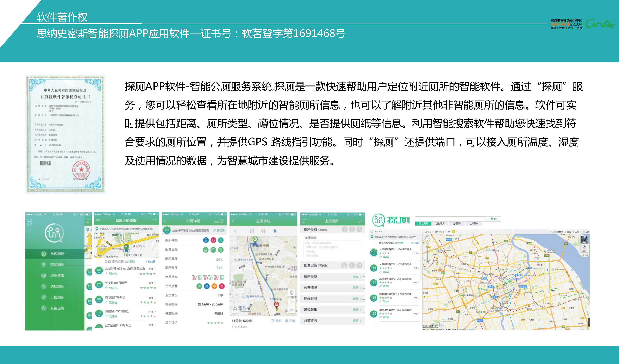The width and height of the screenshot is (619, 364).
Task: Click 导航 below the navigation map
Action: [x=277, y=321]
